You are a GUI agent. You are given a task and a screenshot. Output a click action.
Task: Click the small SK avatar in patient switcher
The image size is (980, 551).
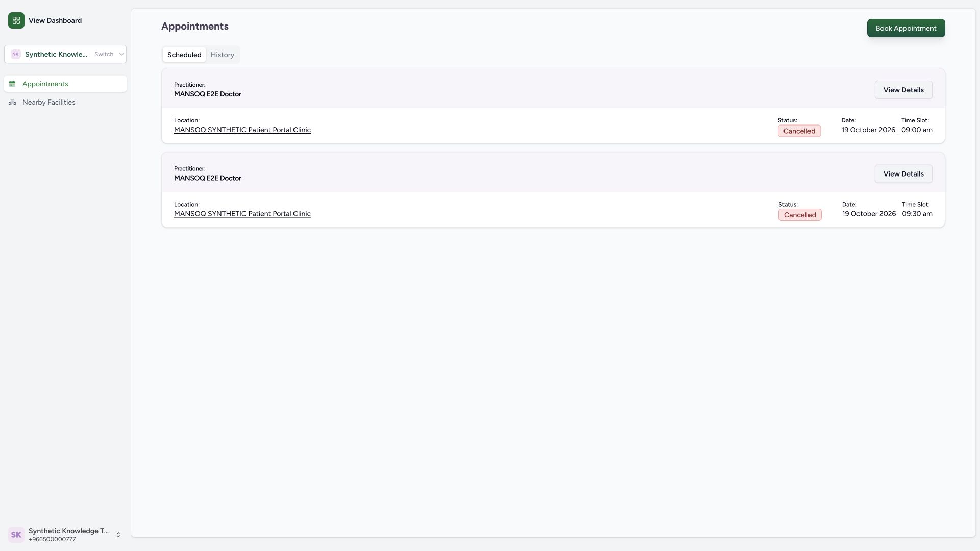click(16, 54)
